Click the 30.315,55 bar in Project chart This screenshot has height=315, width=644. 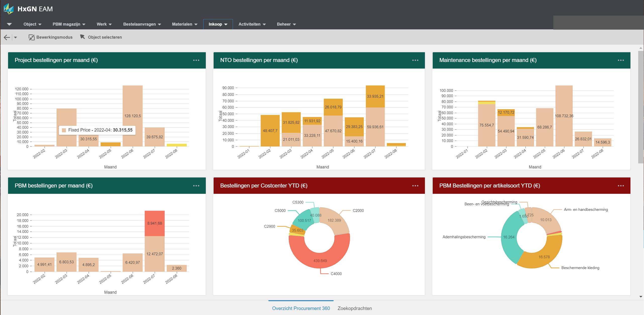tap(88, 141)
